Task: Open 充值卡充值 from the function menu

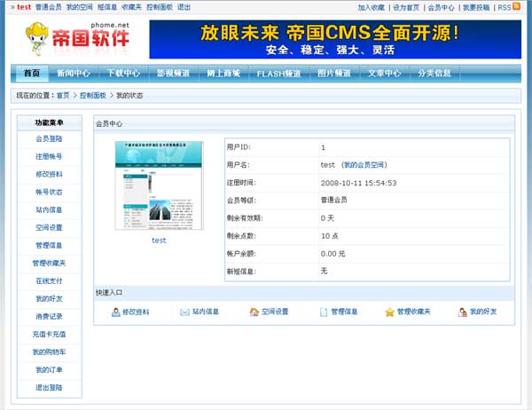Action: (x=49, y=335)
